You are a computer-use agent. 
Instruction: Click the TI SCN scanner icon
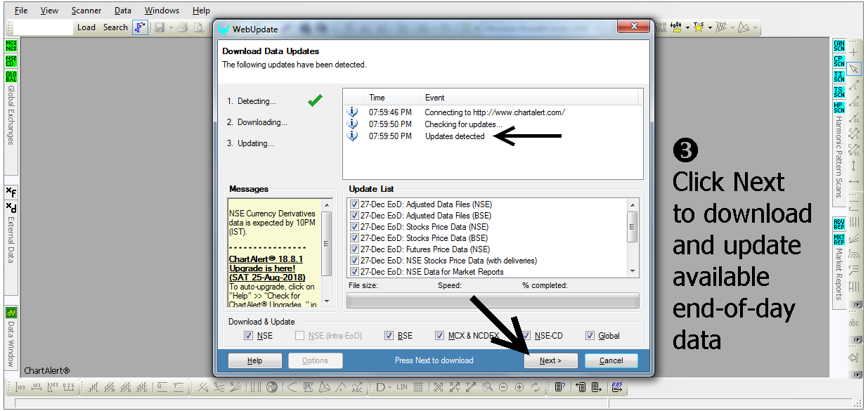839,77
